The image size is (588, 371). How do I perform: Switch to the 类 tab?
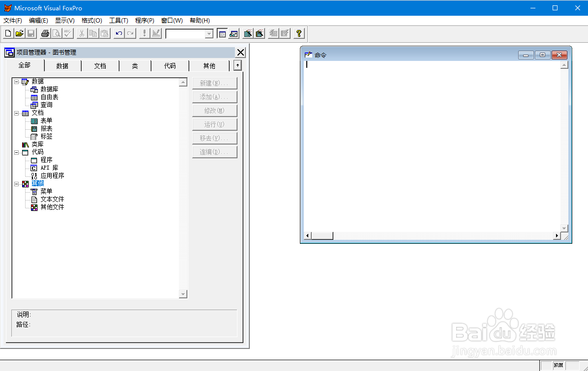[x=135, y=66]
